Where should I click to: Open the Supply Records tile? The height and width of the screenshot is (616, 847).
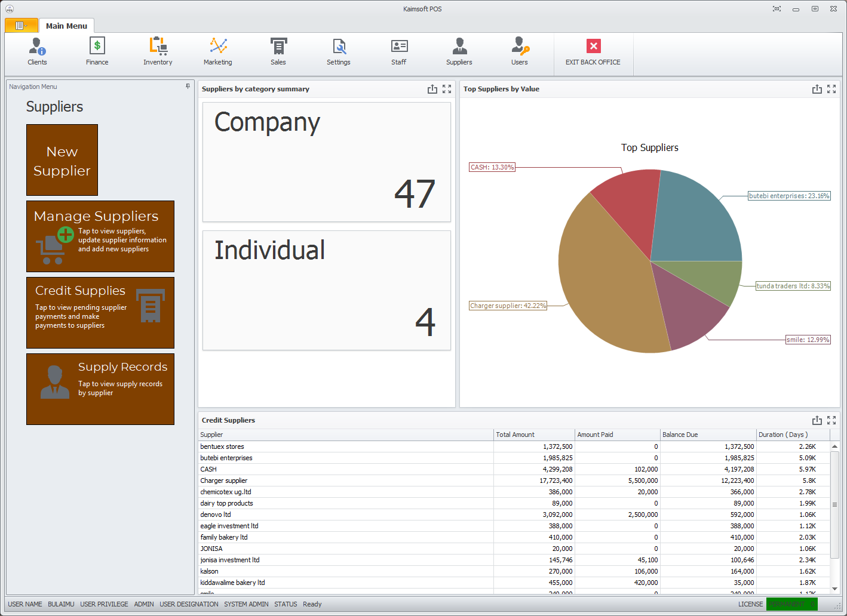coord(100,389)
